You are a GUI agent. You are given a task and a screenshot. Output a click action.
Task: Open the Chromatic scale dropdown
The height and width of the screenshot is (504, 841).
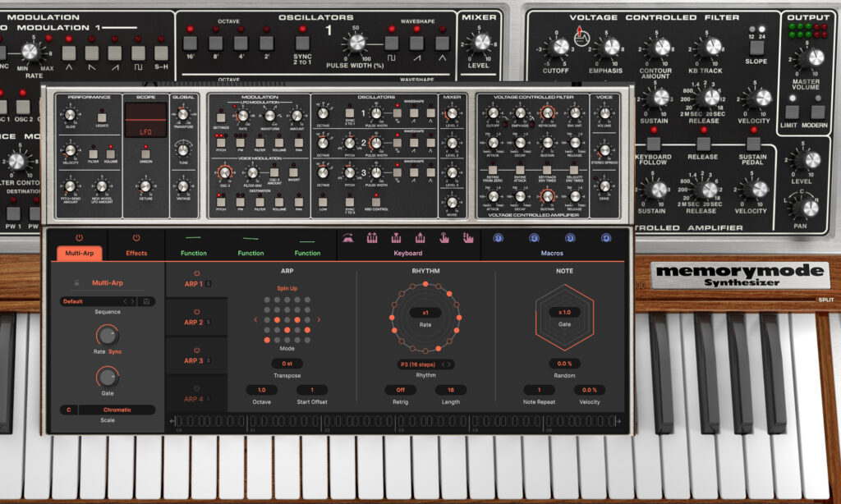(117, 410)
